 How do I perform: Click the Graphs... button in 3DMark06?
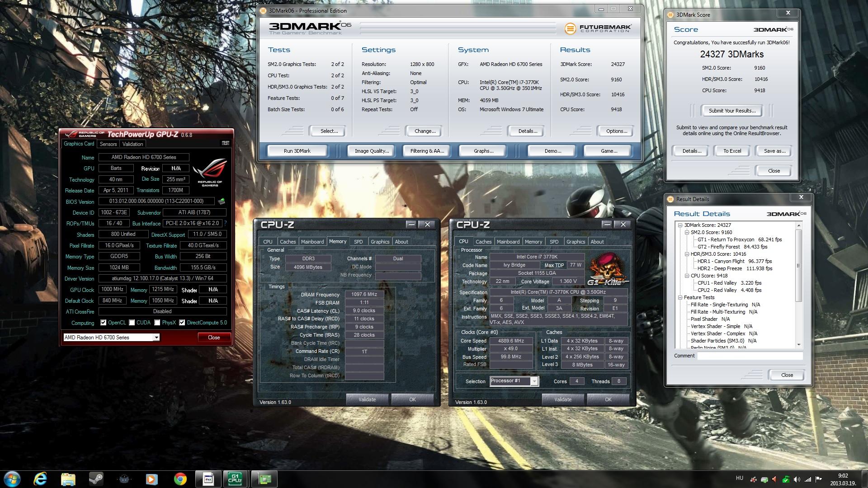[x=483, y=151]
